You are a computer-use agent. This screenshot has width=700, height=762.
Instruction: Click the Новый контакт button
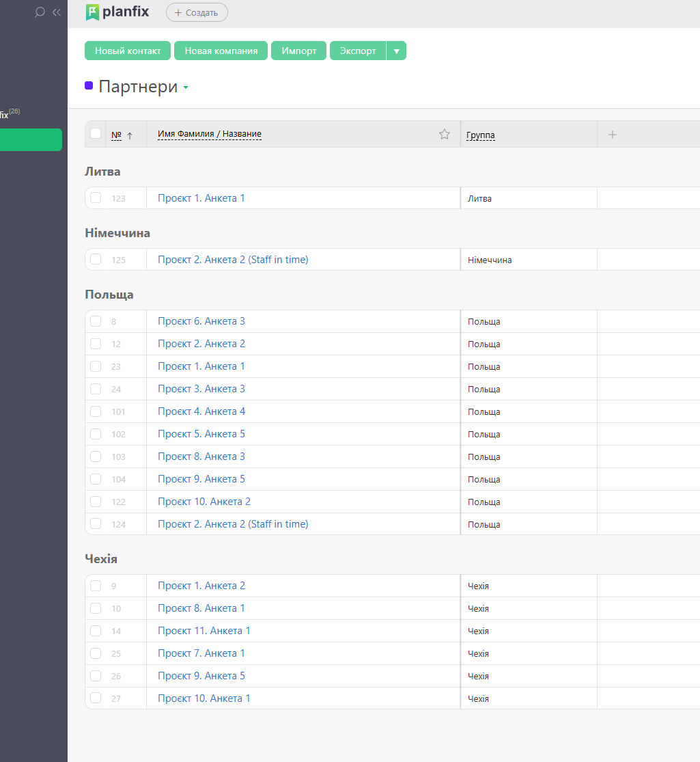click(x=128, y=51)
